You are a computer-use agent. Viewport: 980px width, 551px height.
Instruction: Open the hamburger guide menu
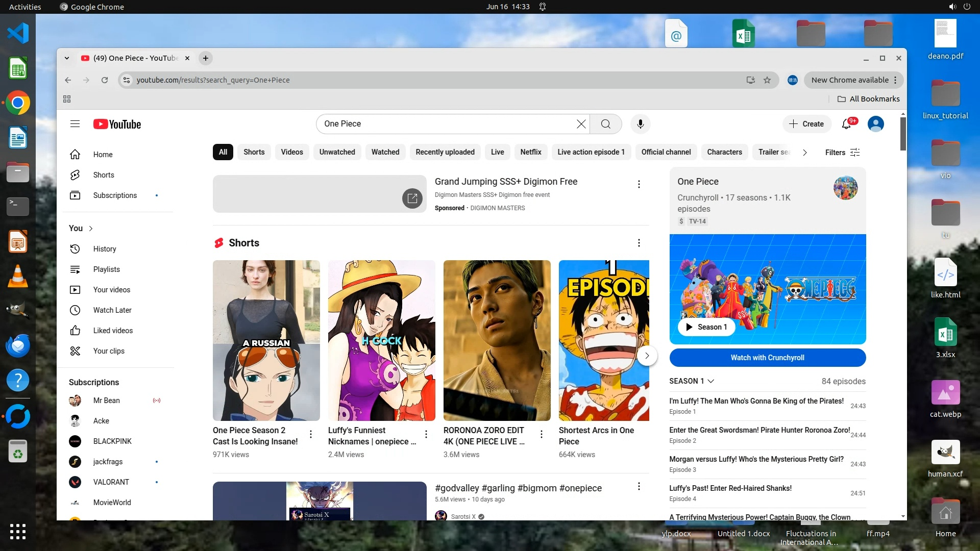tap(75, 124)
